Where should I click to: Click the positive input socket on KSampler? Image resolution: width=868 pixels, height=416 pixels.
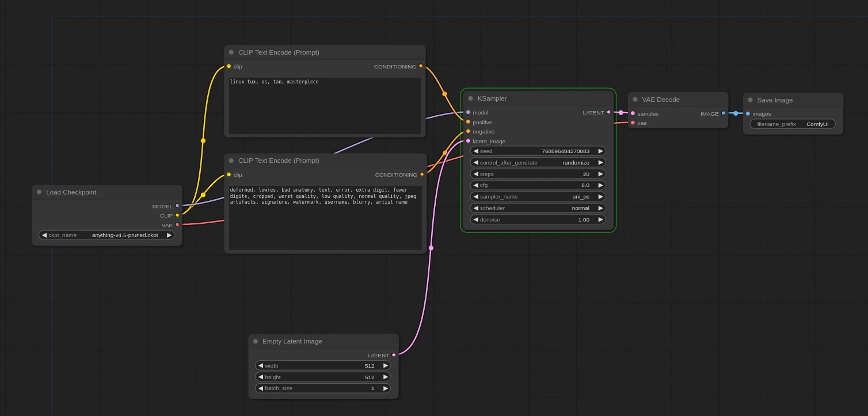point(469,122)
